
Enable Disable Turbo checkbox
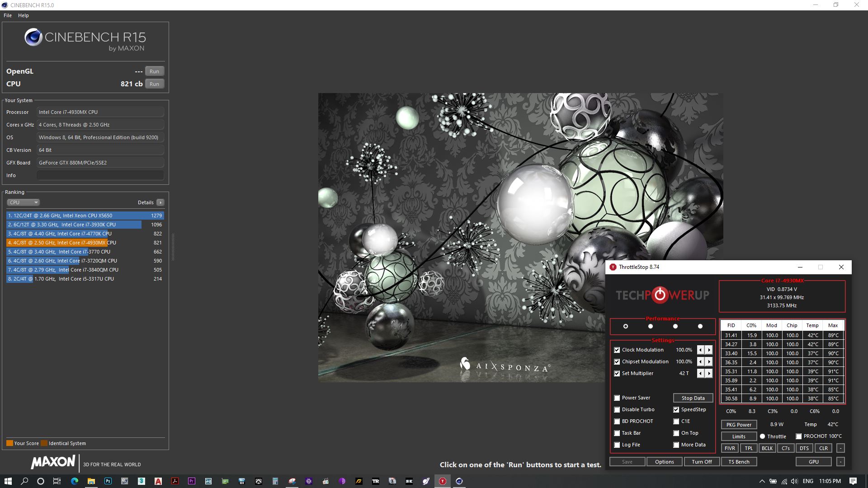coord(617,409)
